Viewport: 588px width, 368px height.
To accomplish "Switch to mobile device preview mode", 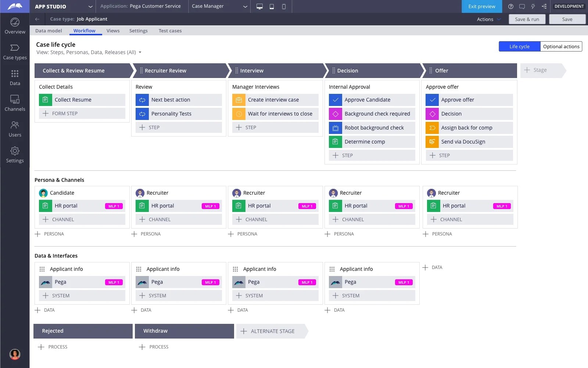I will pos(283,6).
